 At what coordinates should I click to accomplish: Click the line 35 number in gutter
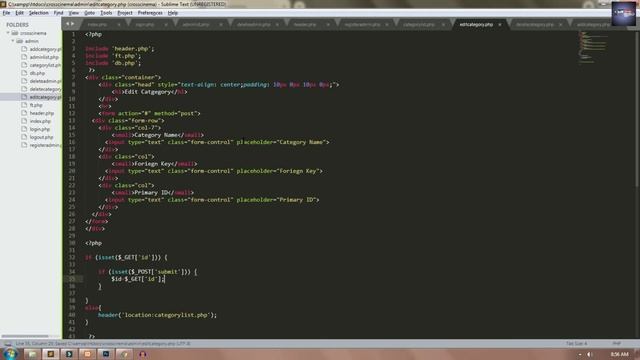click(x=73, y=279)
